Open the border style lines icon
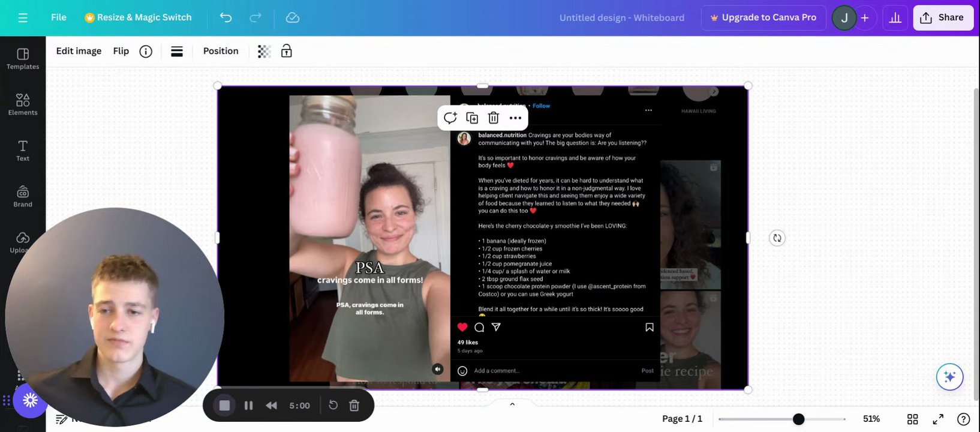Image resolution: width=980 pixels, height=432 pixels. [177, 52]
